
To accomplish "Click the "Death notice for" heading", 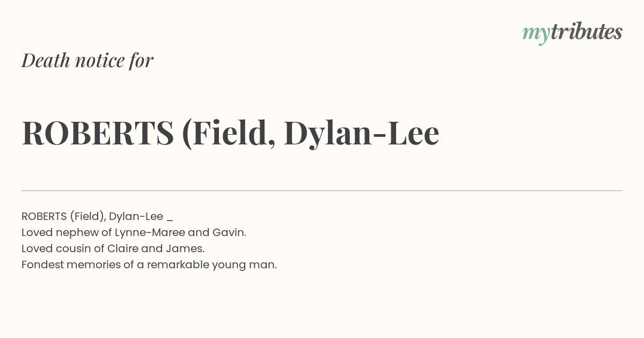I will point(87,60).
